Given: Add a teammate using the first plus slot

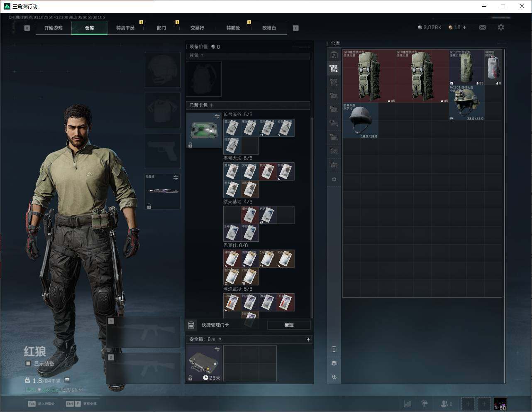Looking at the screenshot, I should [468, 404].
